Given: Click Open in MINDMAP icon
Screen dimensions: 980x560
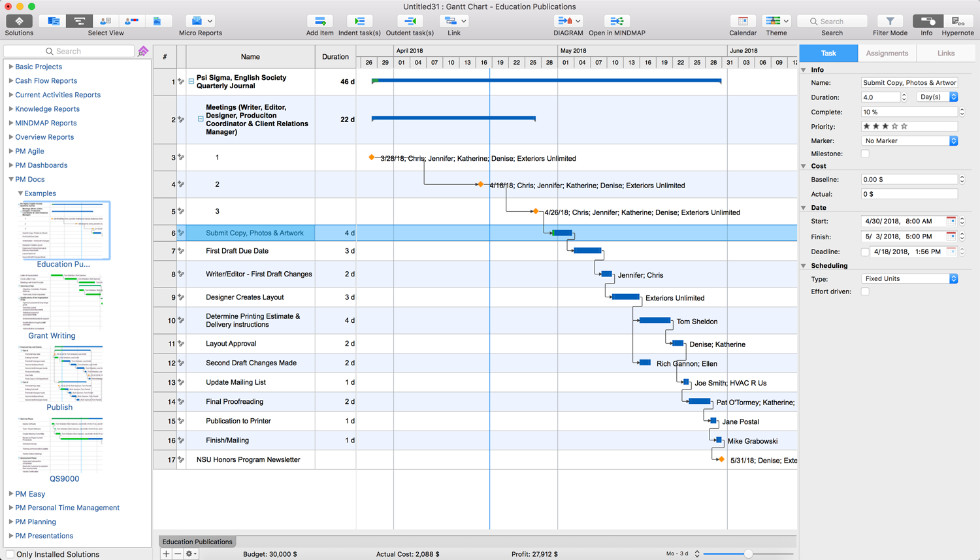Looking at the screenshot, I should (616, 22).
